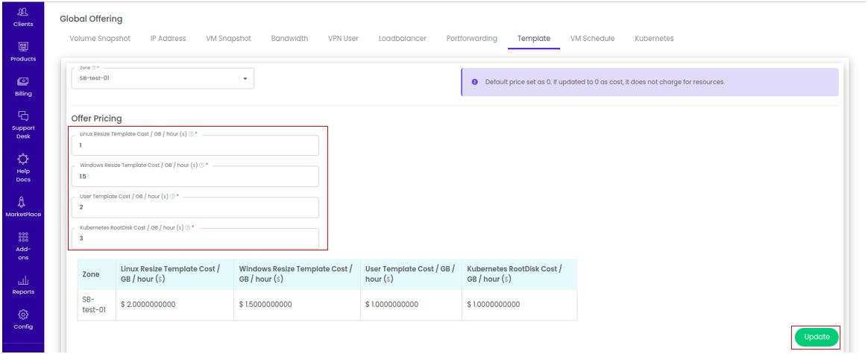
Task: Switch to the VM Schedule tab
Action: [592, 39]
